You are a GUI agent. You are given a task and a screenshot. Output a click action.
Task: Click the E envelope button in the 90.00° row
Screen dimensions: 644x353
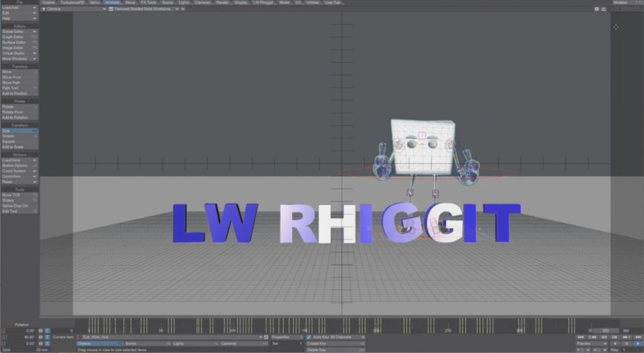coord(47,337)
